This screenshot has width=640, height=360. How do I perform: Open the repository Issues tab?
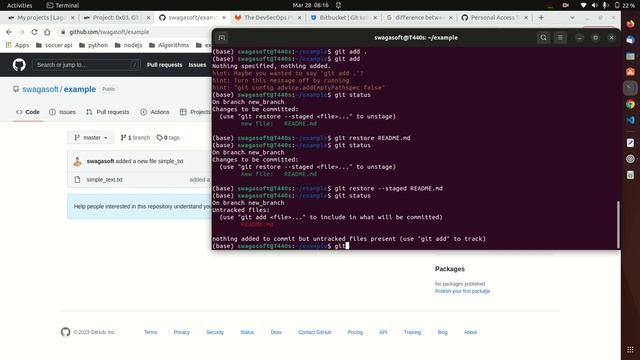tap(62, 112)
